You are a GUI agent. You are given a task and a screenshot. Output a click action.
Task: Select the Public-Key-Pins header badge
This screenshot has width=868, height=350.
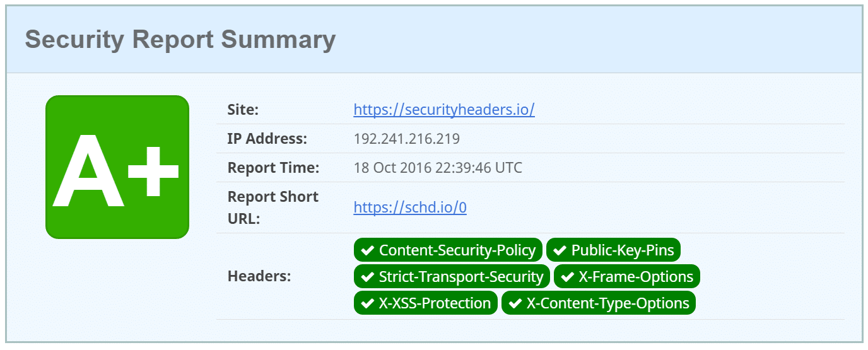[x=613, y=250]
